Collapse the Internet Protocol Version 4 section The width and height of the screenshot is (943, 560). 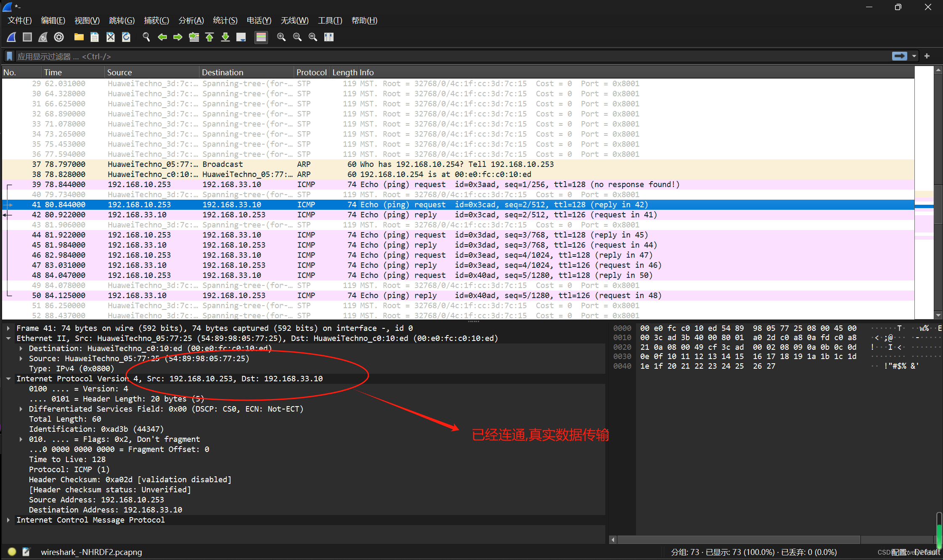pyautogui.click(x=8, y=379)
